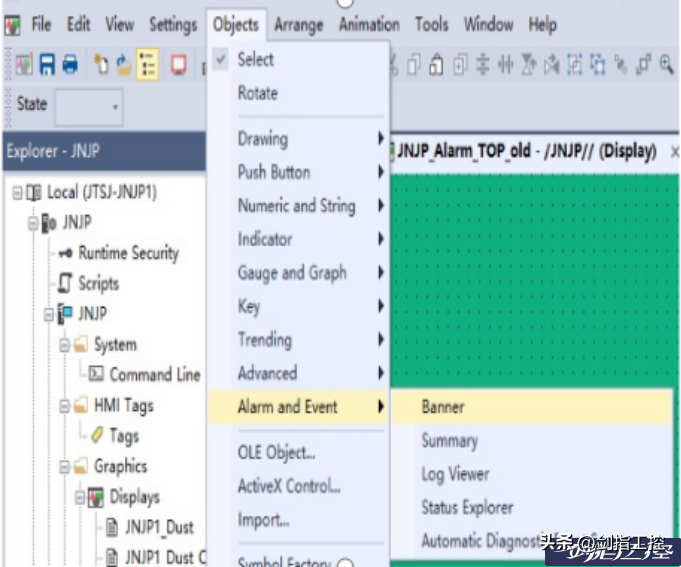Collapse the System folder node

[x=65, y=345]
